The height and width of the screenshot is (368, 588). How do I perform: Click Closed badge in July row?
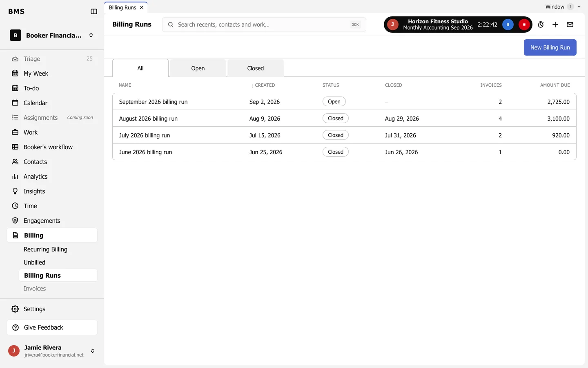pos(336,135)
